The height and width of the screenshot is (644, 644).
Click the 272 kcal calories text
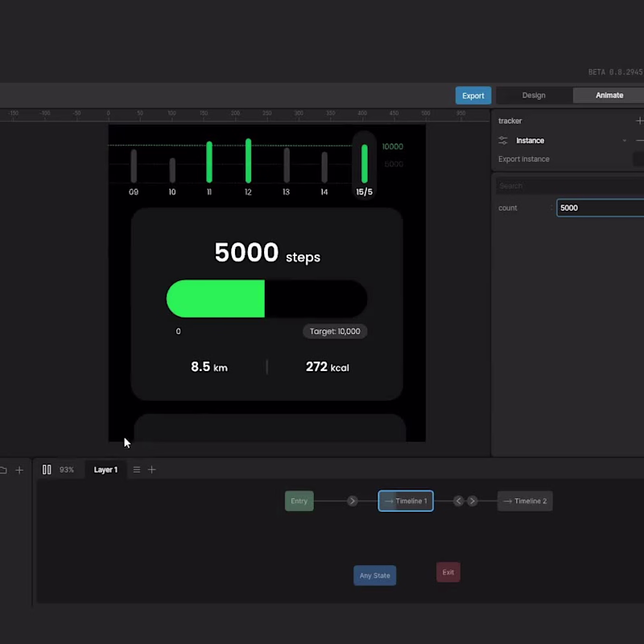(328, 367)
